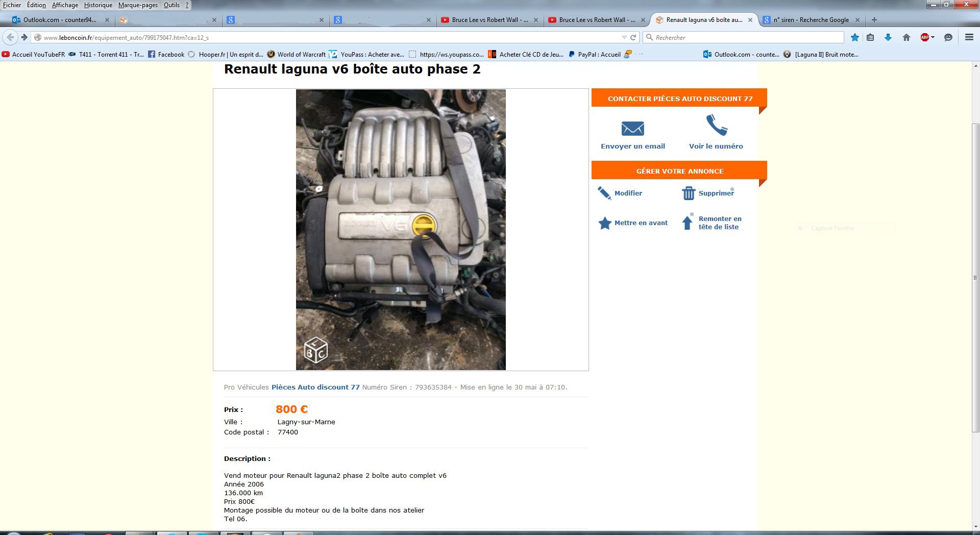The image size is (980, 535).
Task: Click the engine photo thumbnail
Action: [401, 230]
